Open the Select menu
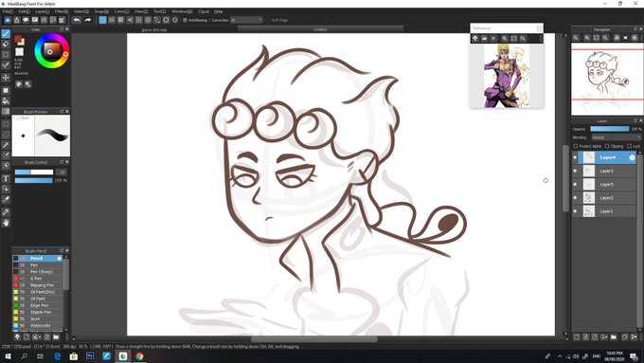Screen dimensions: 644x363 [81, 11]
